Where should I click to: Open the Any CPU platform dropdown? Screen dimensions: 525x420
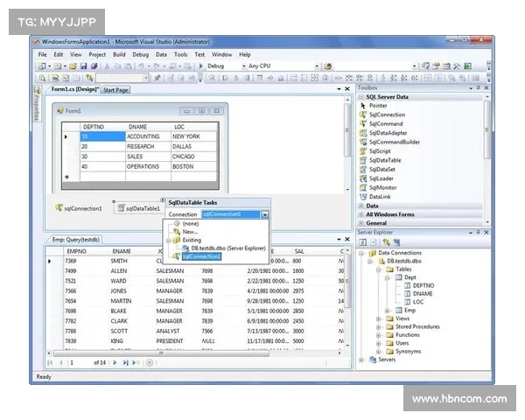(x=317, y=66)
